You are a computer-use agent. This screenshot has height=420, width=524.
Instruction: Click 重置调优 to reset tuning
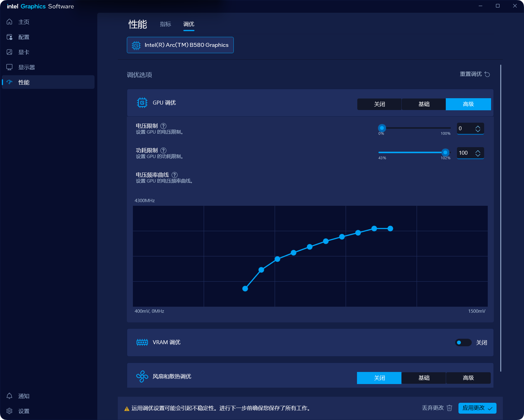click(x=475, y=74)
